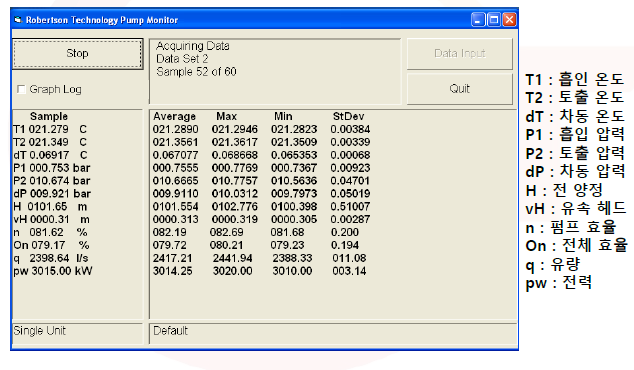This screenshot has width=634, height=370.
Task: Click average value 021.2890
Action: point(175,129)
